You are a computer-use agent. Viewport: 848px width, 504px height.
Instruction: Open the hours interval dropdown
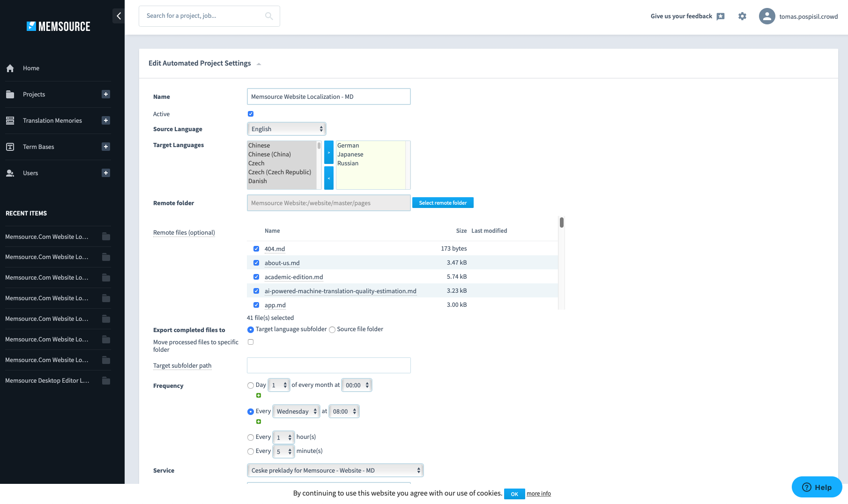tap(284, 437)
